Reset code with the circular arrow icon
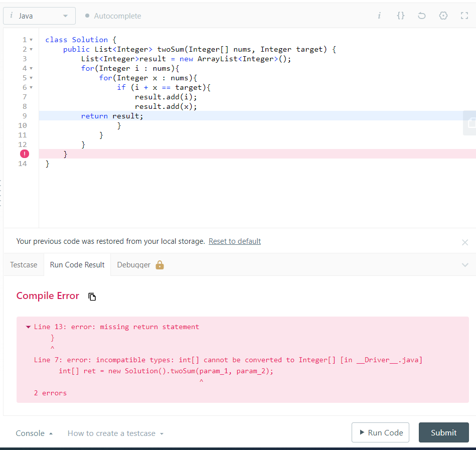476x450 pixels. [x=422, y=16]
